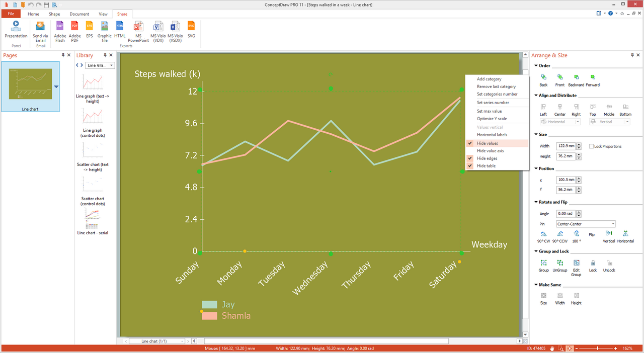Export to Adobe Flash
Viewport: 644px width, 353px height.
[60, 31]
